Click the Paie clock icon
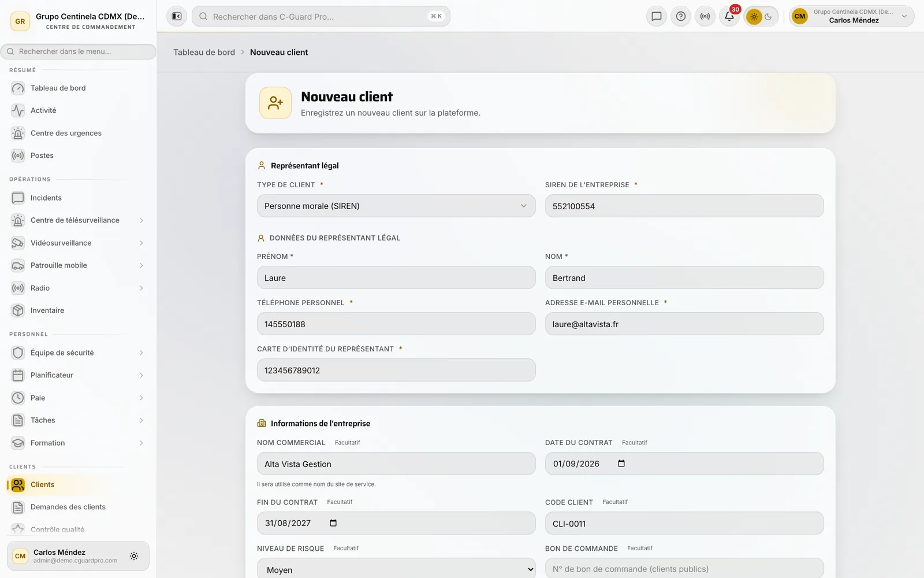This screenshot has height=578, width=924. [x=18, y=398]
